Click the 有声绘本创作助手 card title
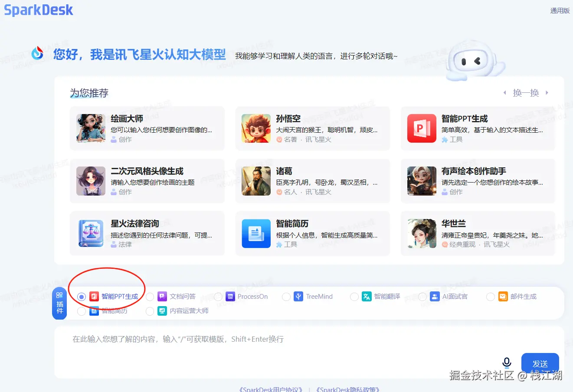573x392 pixels. pyautogui.click(x=474, y=171)
